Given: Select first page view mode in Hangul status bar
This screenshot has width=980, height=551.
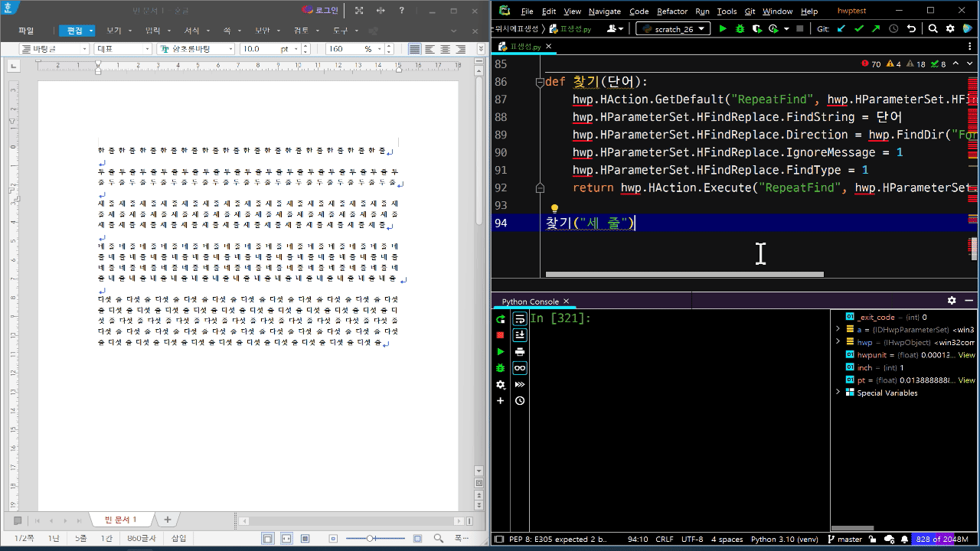Looking at the screenshot, I should (268, 539).
